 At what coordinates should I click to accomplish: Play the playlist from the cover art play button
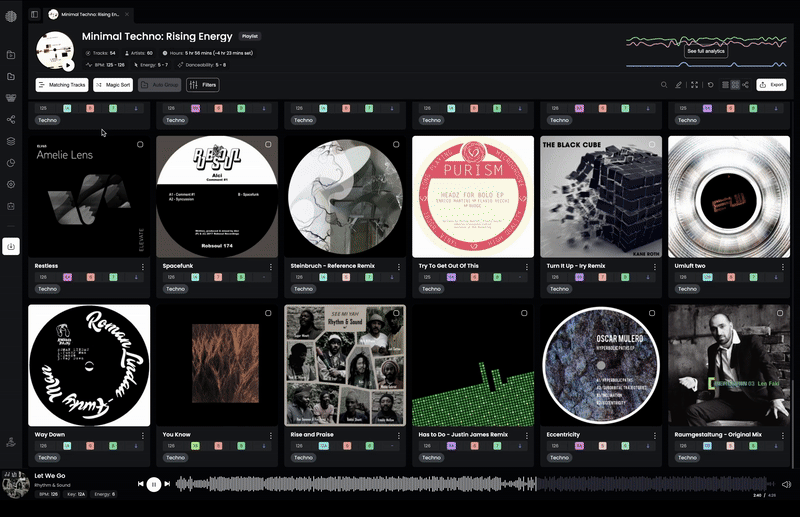[x=68, y=65]
